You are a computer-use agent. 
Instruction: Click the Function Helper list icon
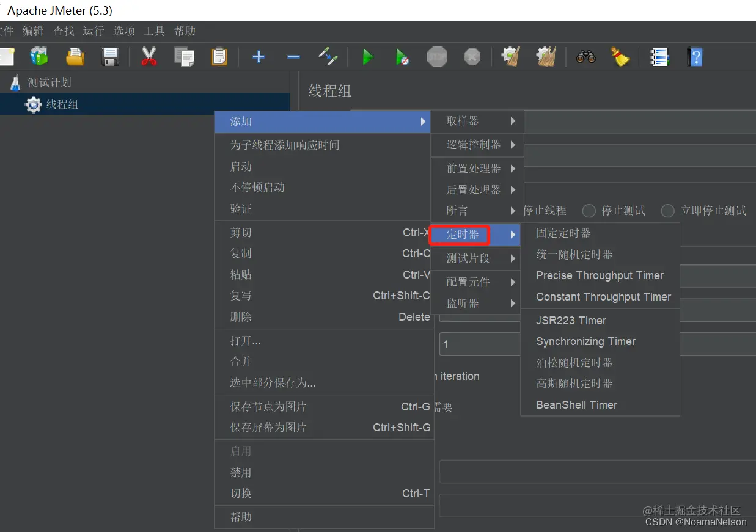pyautogui.click(x=659, y=57)
